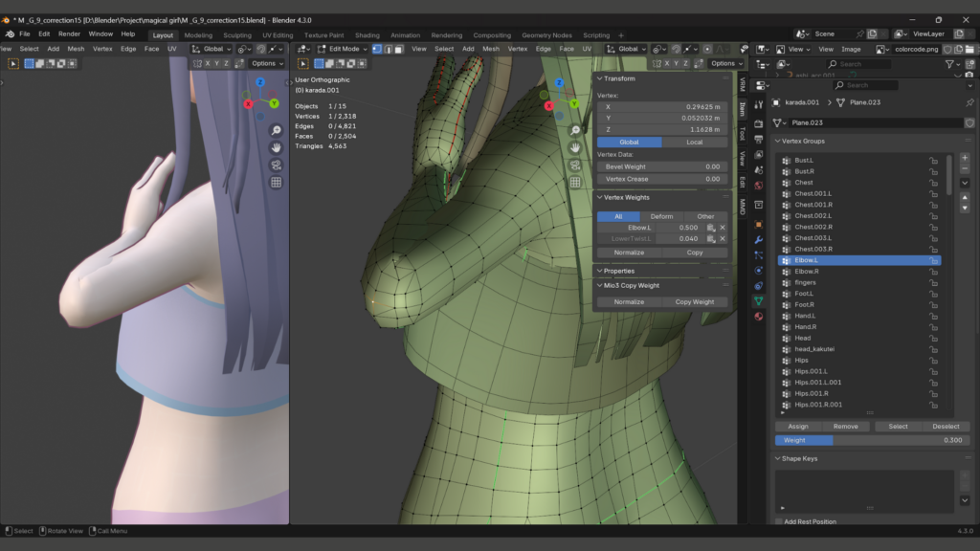Select the Chest.002.L vertex group
This screenshot has width=980, height=551.
point(813,215)
